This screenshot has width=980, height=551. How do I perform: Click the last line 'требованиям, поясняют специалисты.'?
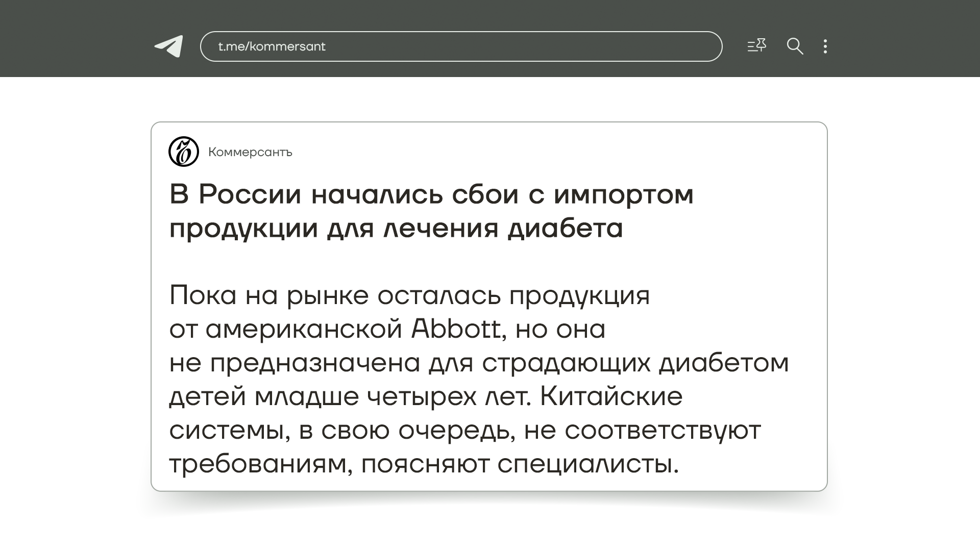click(424, 464)
